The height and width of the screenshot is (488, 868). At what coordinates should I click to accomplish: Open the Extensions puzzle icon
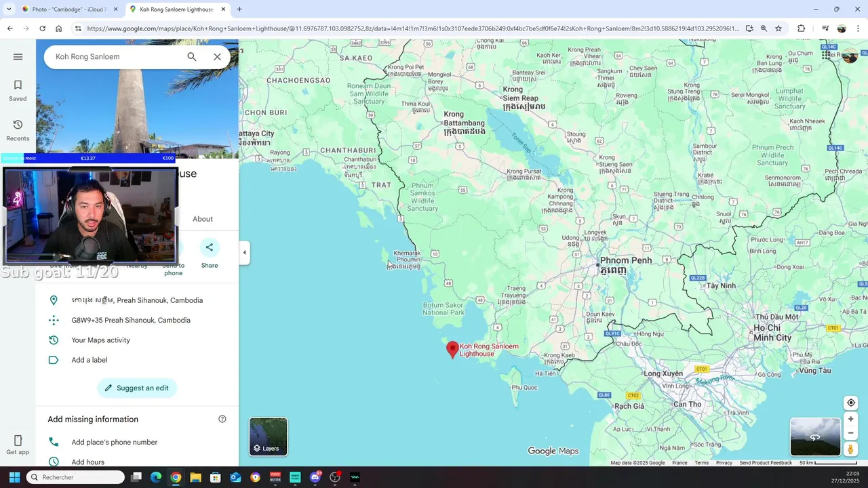802,28
